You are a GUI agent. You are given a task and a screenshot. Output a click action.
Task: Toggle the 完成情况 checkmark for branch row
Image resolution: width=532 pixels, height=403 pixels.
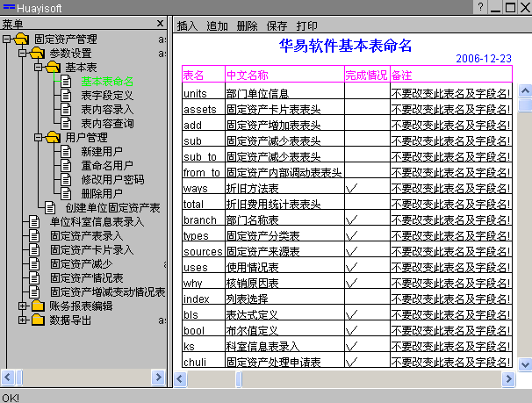point(351,219)
